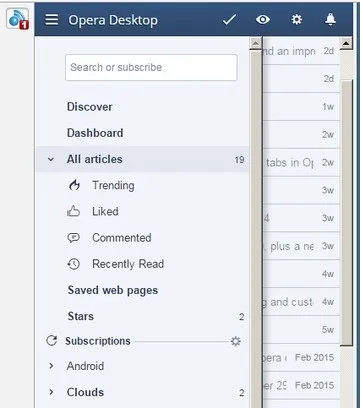Refresh subscriptions with the reload icon
Screen dimensions: 360x408
tap(52, 341)
